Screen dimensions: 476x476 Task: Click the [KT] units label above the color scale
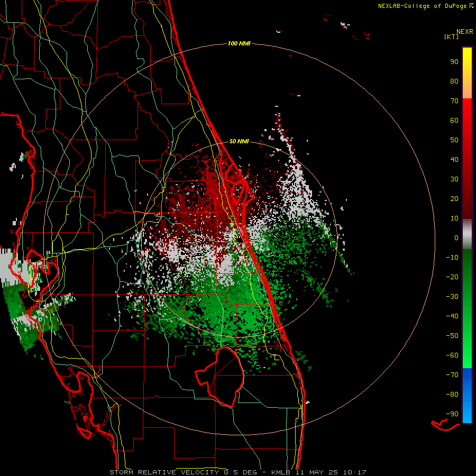click(452, 36)
